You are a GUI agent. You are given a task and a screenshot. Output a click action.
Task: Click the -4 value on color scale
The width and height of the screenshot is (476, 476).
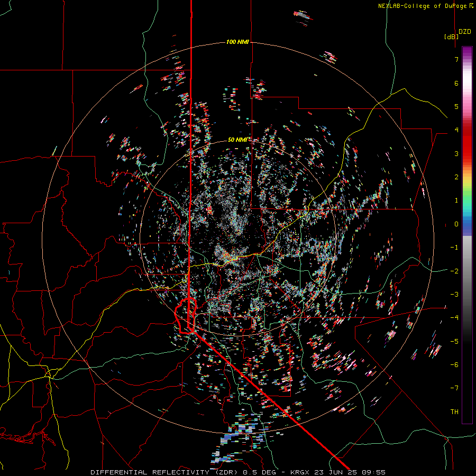(x=454, y=318)
